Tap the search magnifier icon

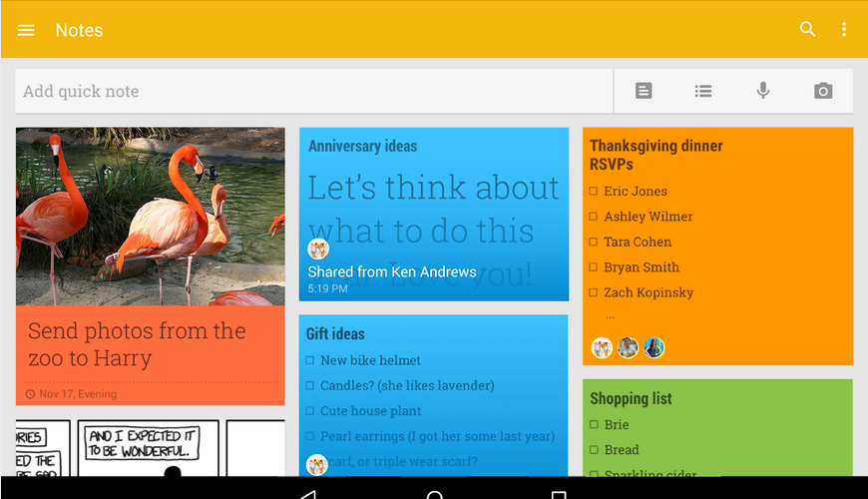(808, 29)
